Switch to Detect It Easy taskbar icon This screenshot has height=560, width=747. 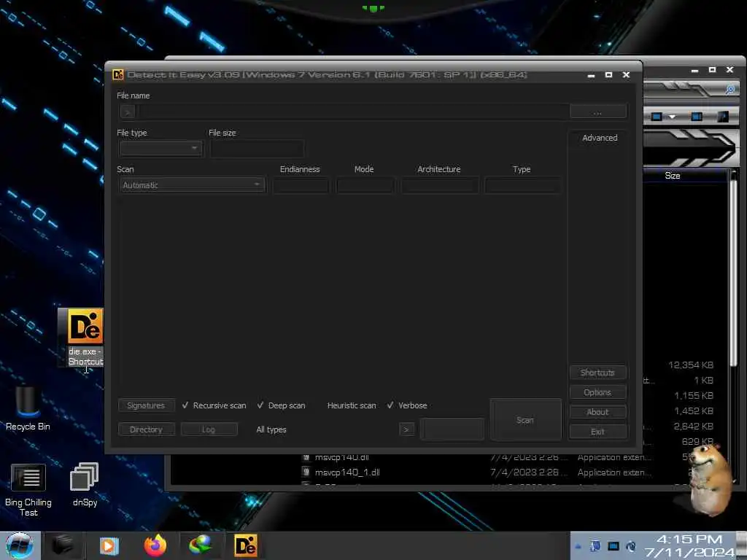(246, 545)
